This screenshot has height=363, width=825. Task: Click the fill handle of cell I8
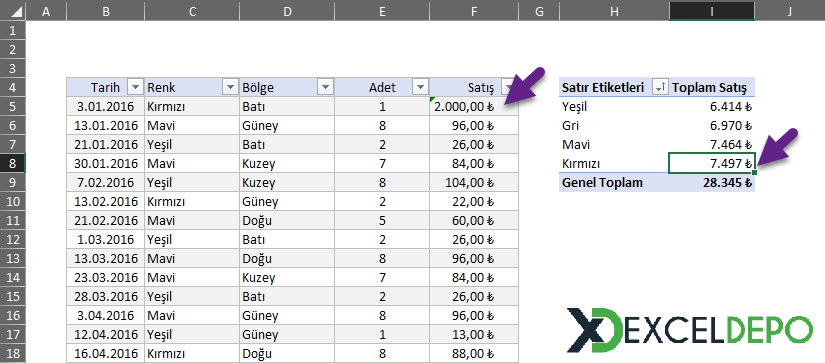point(755,173)
